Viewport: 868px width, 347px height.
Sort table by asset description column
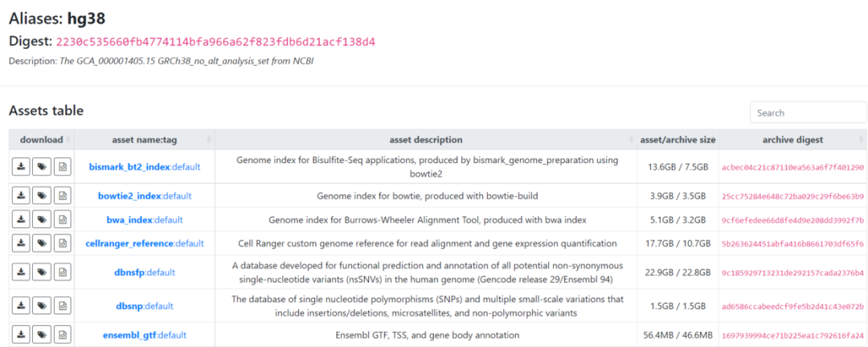(426, 140)
